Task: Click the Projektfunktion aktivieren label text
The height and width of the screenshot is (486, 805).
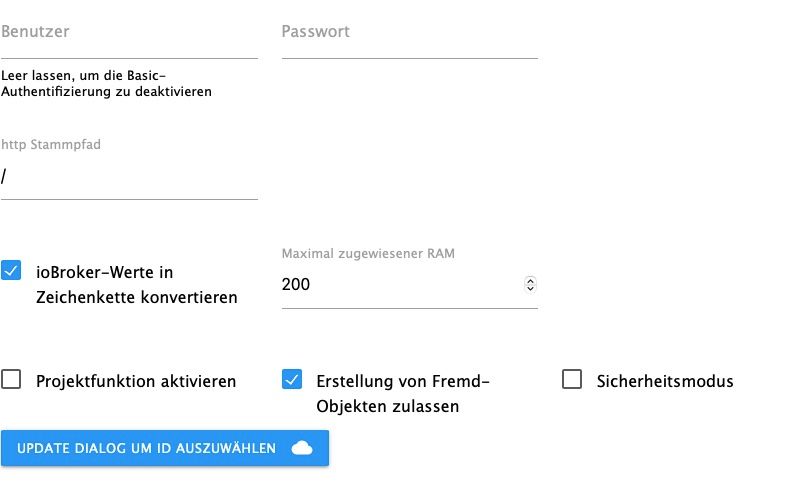Action: click(x=136, y=381)
